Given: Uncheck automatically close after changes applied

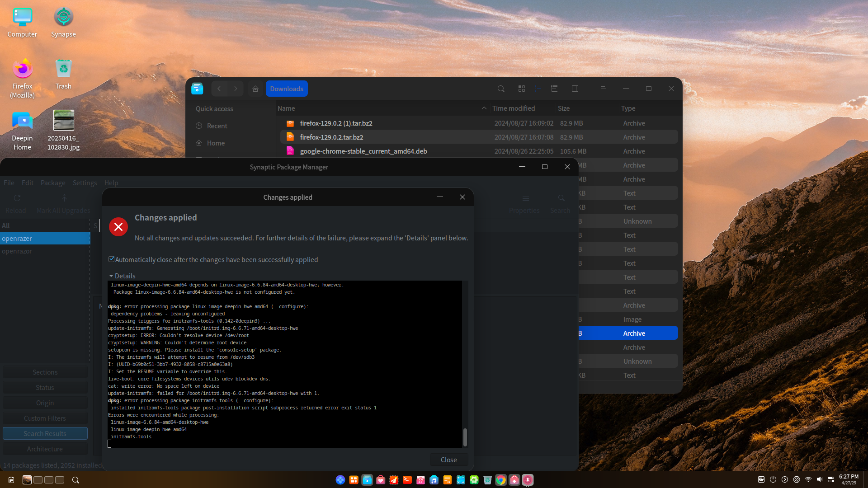Looking at the screenshot, I should click(112, 259).
